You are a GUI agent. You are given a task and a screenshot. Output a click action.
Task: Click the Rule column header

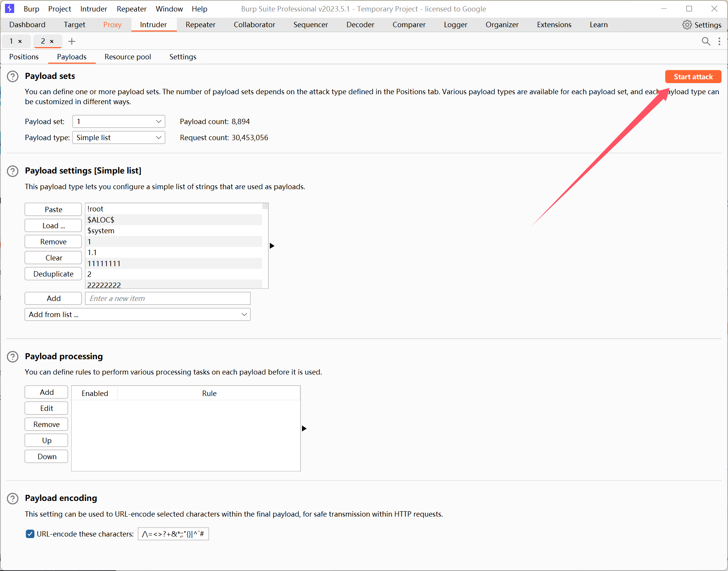point(209,393)
